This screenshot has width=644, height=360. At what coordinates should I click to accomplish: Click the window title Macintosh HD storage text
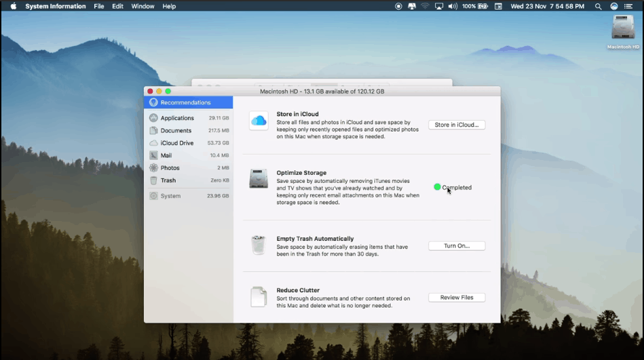(x=322, y=92)
